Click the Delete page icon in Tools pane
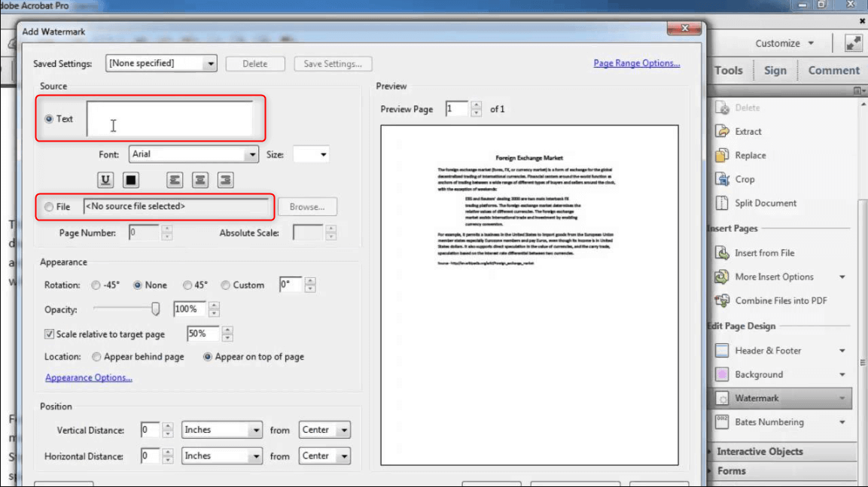Image resolution: width=868 pixels, height=487 pixels. [x=722, y=108]
